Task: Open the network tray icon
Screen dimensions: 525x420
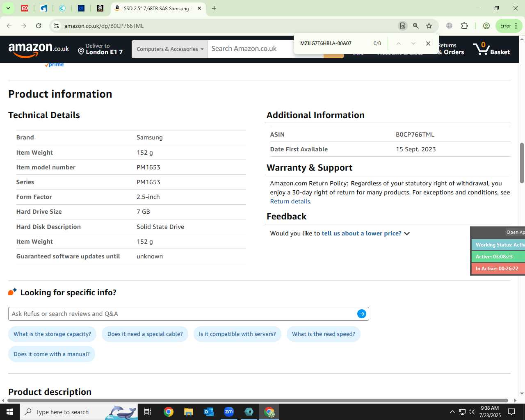Action: click(x=462, y=412)
